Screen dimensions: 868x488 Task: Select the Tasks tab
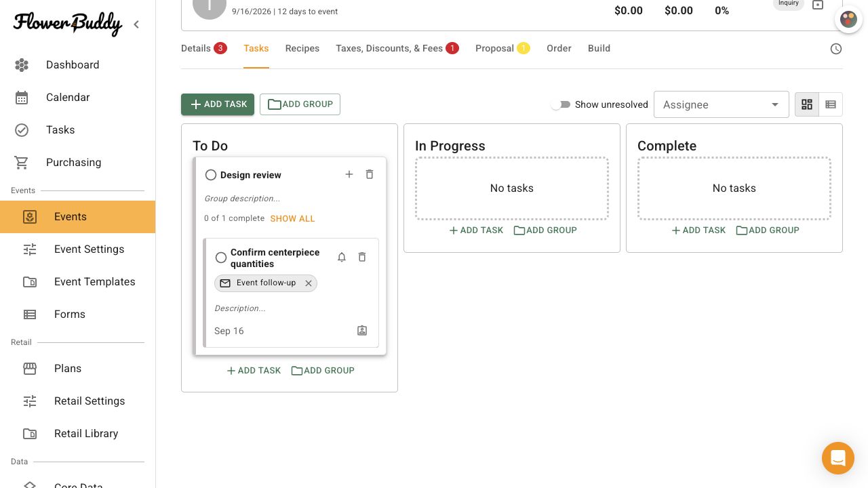(256, 48)
